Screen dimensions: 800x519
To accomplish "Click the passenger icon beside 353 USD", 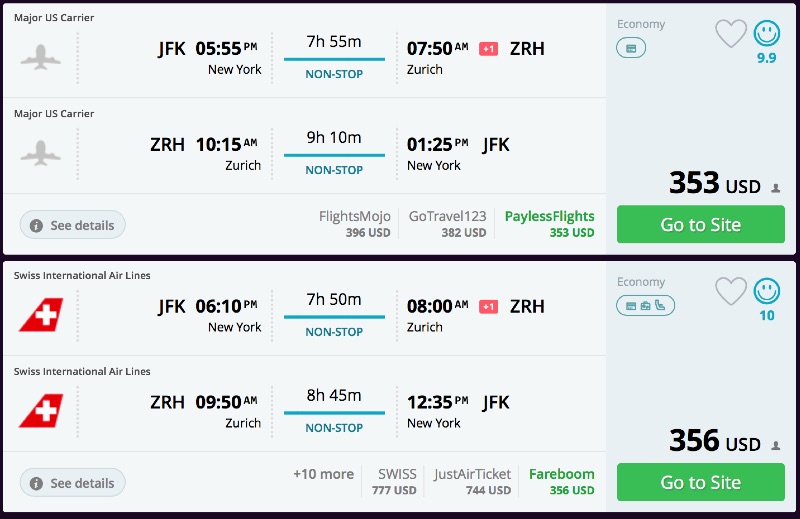I will (774, 188).
